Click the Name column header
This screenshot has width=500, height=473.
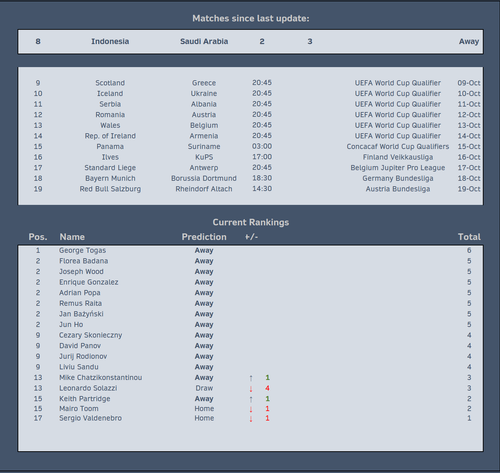72,237
